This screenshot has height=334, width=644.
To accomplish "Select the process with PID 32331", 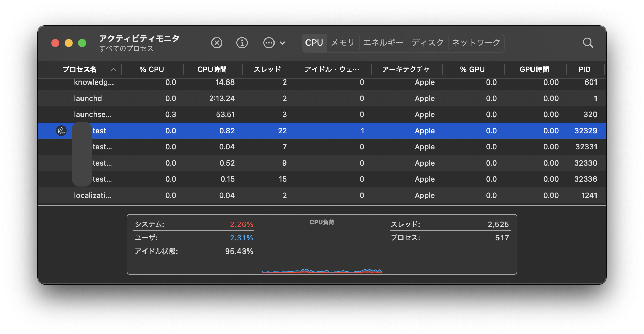I will tap(322, 147).
